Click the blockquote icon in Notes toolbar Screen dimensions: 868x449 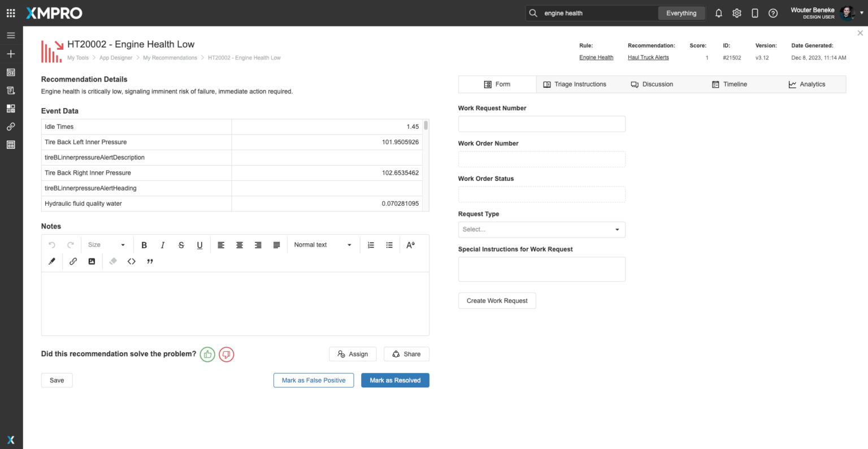pos(150,261)
